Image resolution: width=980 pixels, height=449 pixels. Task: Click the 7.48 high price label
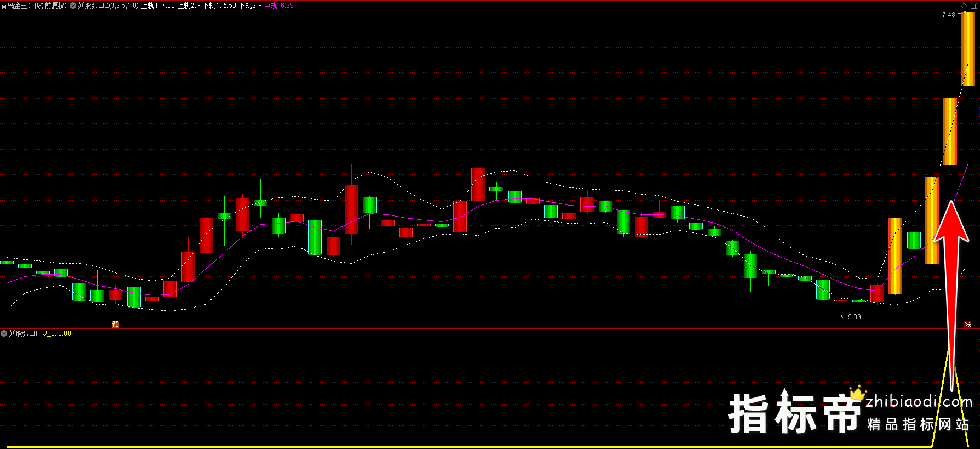(949, 15)
